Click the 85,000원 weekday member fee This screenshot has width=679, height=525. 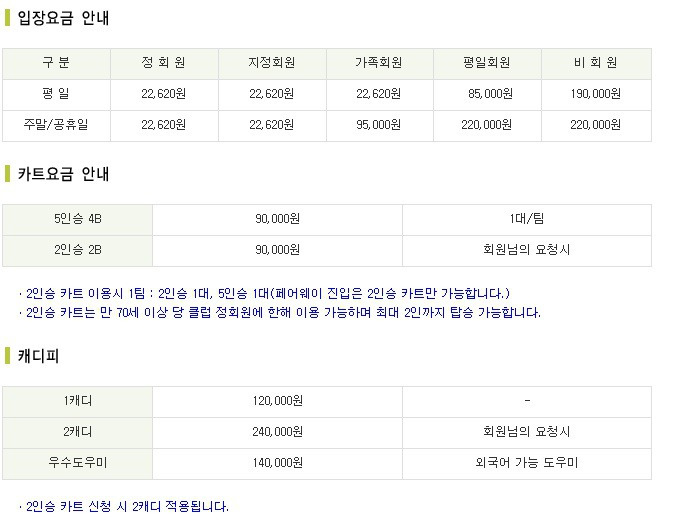pos(491,94)
